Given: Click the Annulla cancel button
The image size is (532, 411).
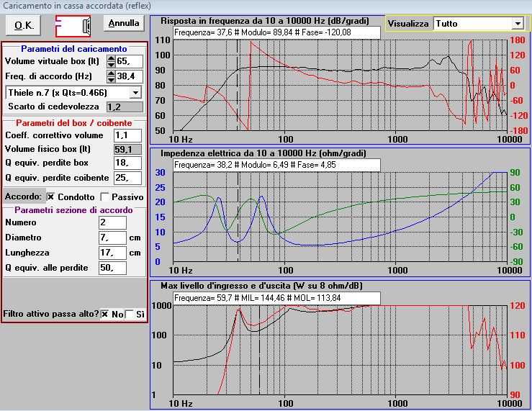Looking at the screenshot, I should tap(124, 23).
